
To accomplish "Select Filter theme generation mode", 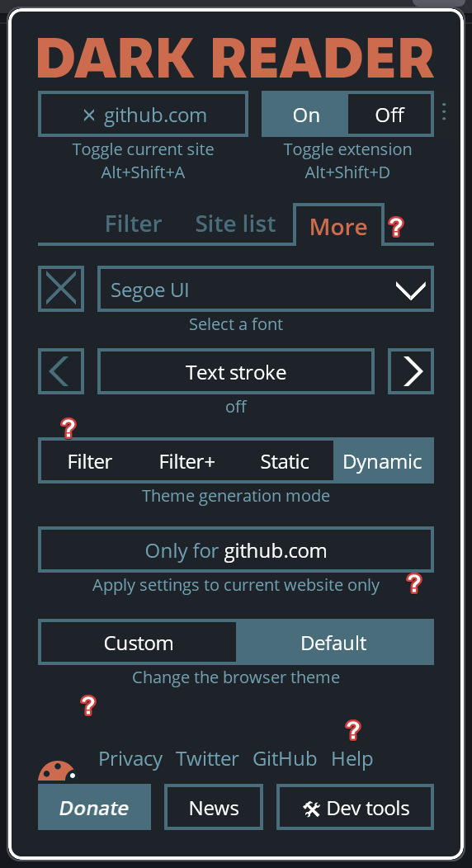I will click(90, 460).
